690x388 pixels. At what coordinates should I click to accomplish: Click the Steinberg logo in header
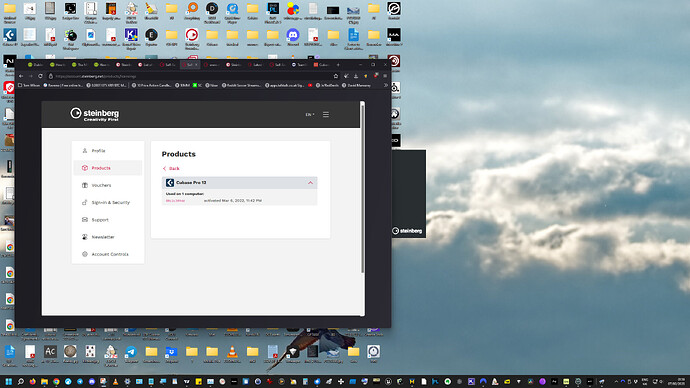point(95,114)
